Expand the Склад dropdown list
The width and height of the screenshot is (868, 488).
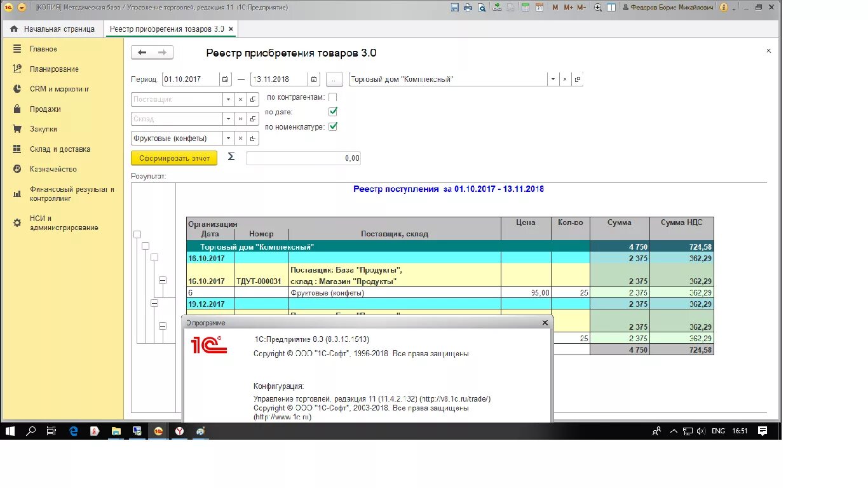229,119
